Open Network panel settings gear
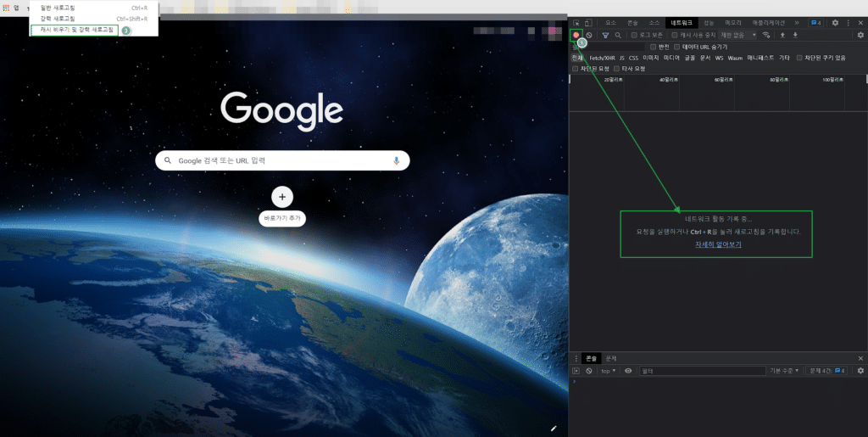 860,35
